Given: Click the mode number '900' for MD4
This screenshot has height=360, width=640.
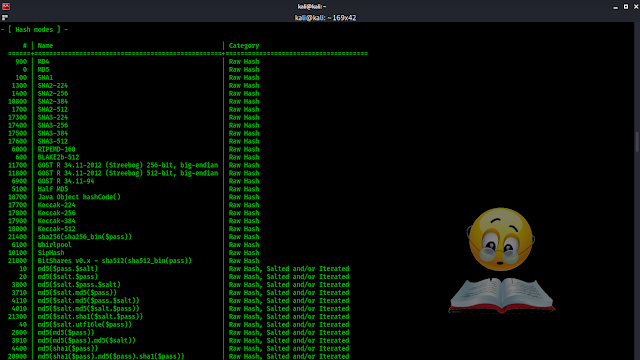Looking at the screenshot, I should point(21,62).
